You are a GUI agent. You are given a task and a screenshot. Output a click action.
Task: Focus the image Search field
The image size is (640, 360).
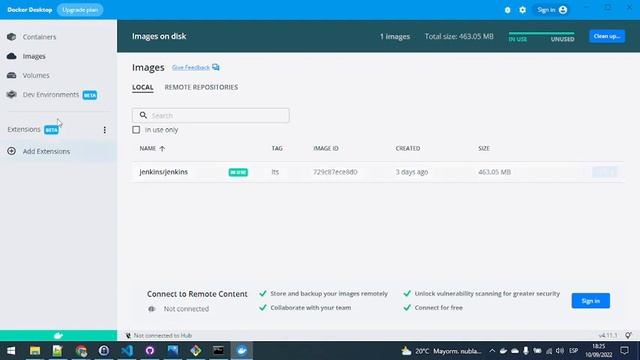click(x=211, y=116)
